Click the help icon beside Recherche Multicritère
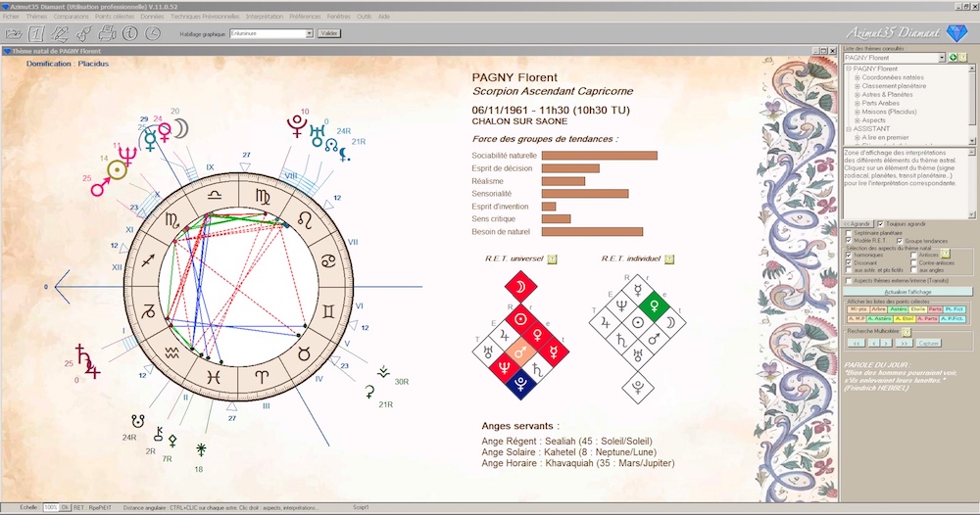Viewport: 980px width, 515px height. click(906, 332)
